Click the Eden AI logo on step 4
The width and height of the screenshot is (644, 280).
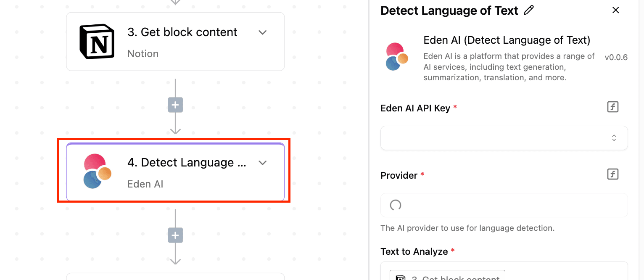[97, 171]
